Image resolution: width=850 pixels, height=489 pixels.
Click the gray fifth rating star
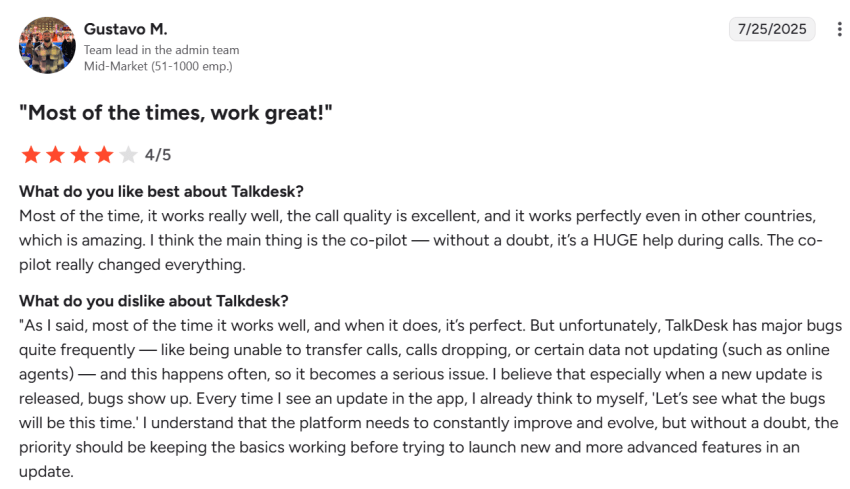pos(128,154)
